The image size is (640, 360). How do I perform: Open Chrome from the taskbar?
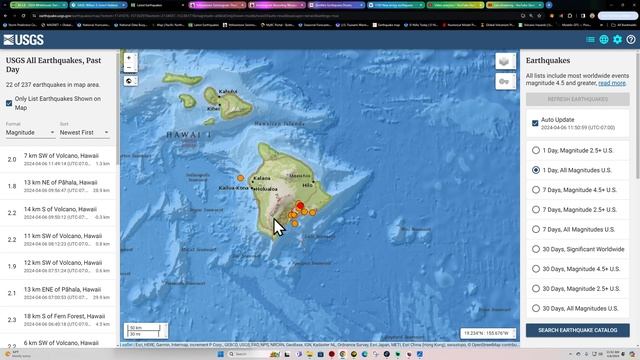[x=342, y=354]
